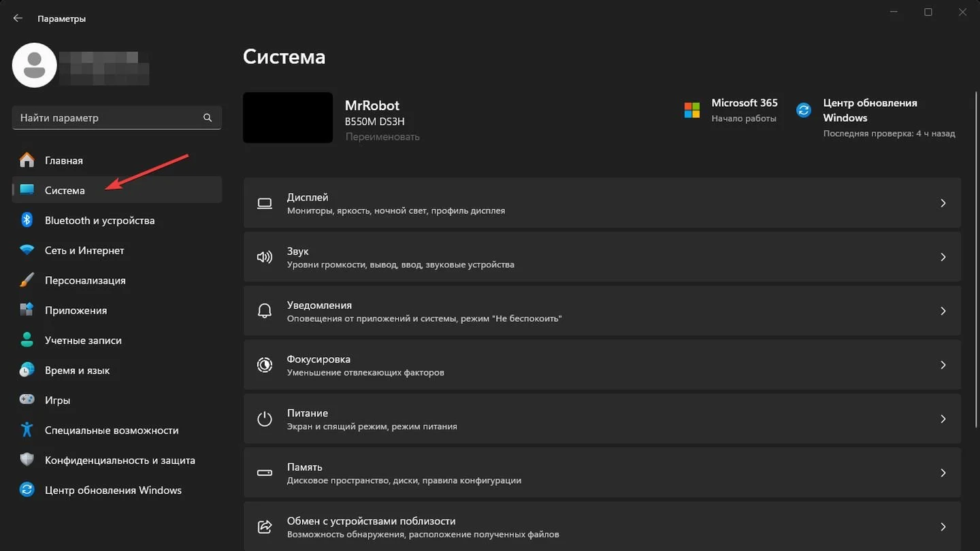The height and width of the screenshot is (551, 980).
Task: Focus the Найти параметр search field
Action: click(117, 118)
